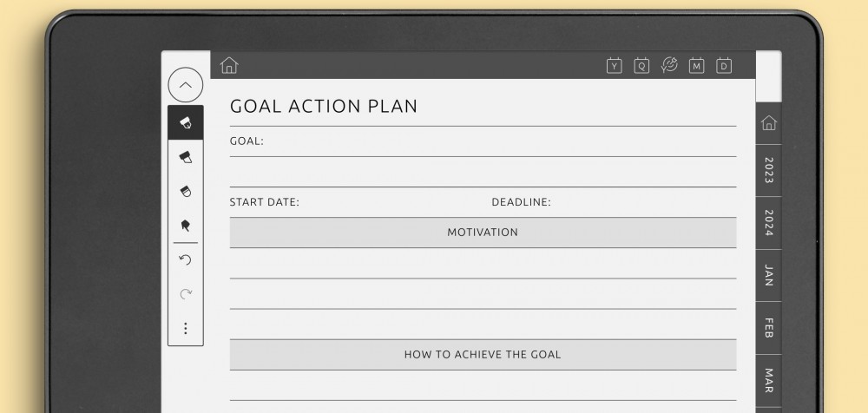Screen dimensions: 868x413
Task: Redo the last undone stroke
Action: [185, 294]
